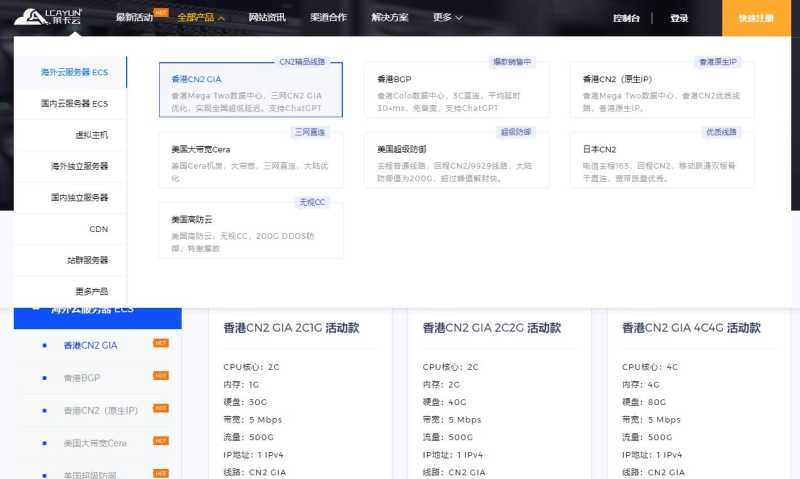Click CPU核心: 4C in the 4C4G plan
This screenshot has width=800, height=479.
pos(650,367)
